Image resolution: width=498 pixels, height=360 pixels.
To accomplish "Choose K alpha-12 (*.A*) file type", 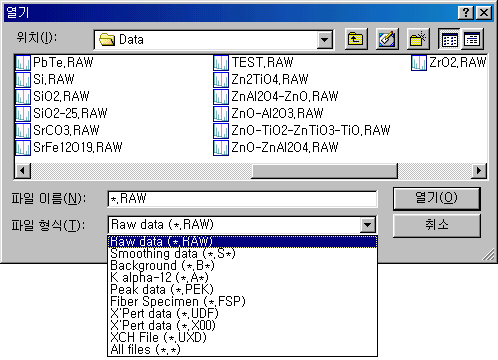I will (242, 278).
